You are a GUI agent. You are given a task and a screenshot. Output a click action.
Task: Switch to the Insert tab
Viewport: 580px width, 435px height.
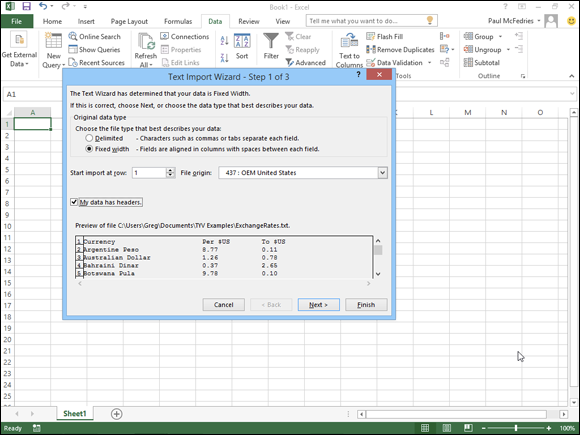click(x=86, y=21)
